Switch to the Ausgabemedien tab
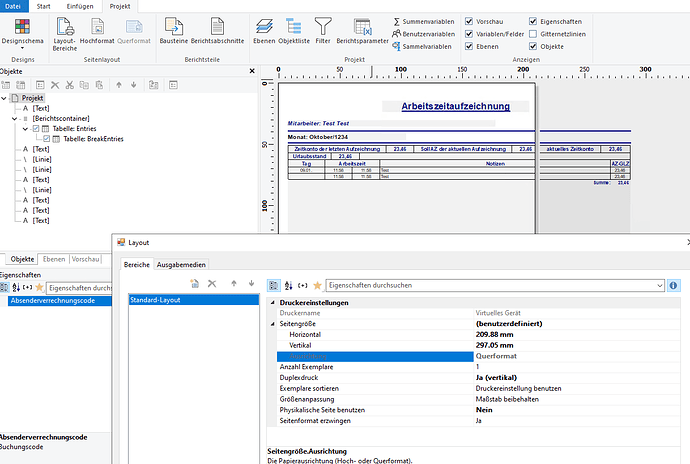 181,264
